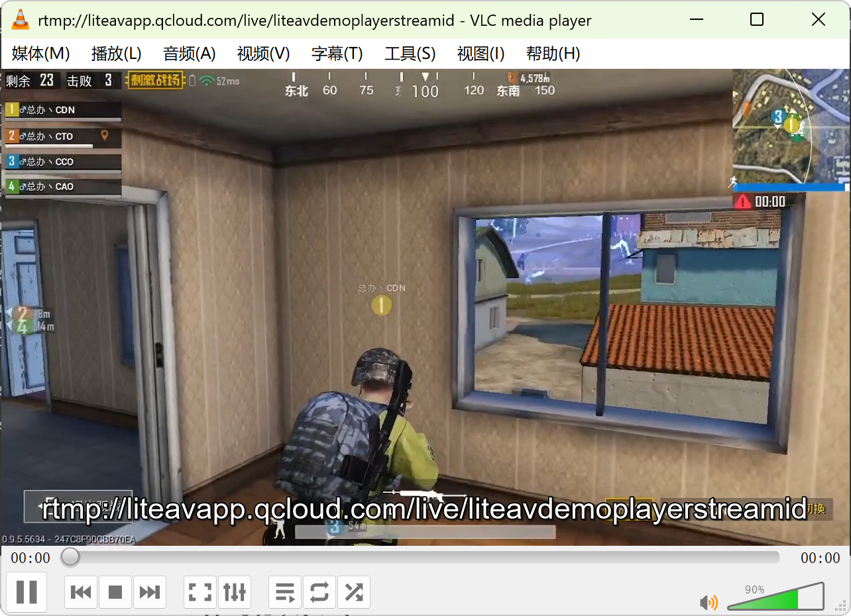This screenshot has height=616, width=851.
Task: Toggle fullscreen video mode
Action: (x=200, y=592)
